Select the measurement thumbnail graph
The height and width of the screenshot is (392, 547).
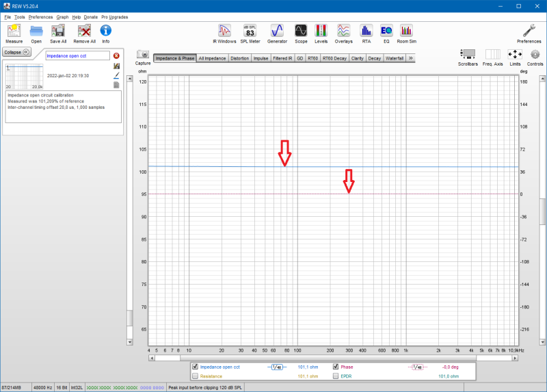[x=24, y=76]
